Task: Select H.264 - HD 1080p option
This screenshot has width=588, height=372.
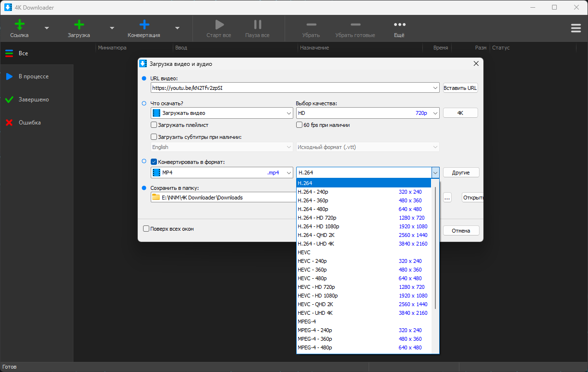Action: tap(364, 226)
